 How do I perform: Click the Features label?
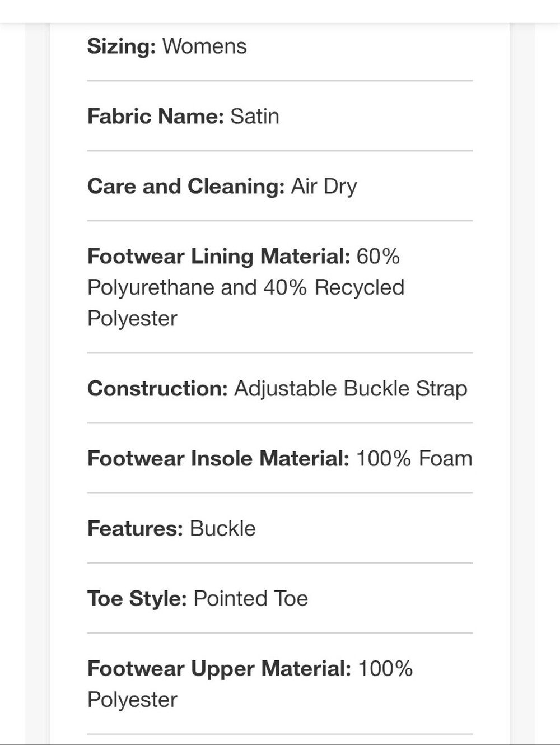pyautogui.click(x=136, y=529)
